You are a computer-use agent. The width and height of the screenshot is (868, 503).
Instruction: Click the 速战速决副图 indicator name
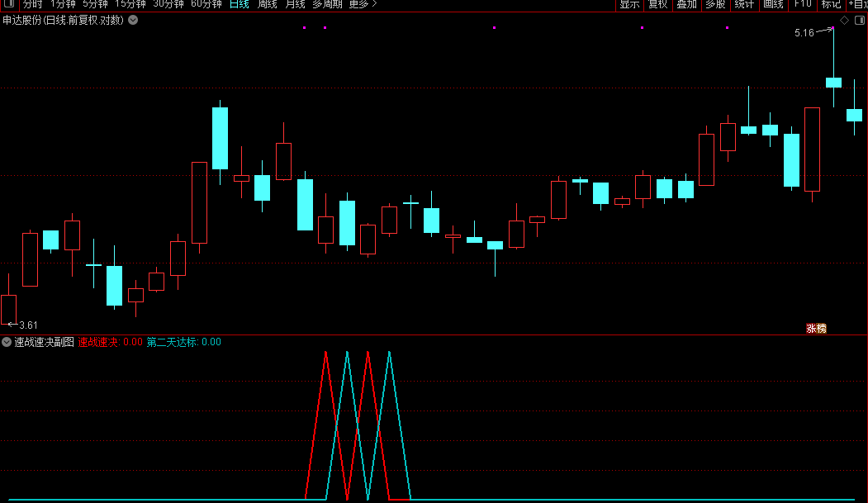[45, 342]
